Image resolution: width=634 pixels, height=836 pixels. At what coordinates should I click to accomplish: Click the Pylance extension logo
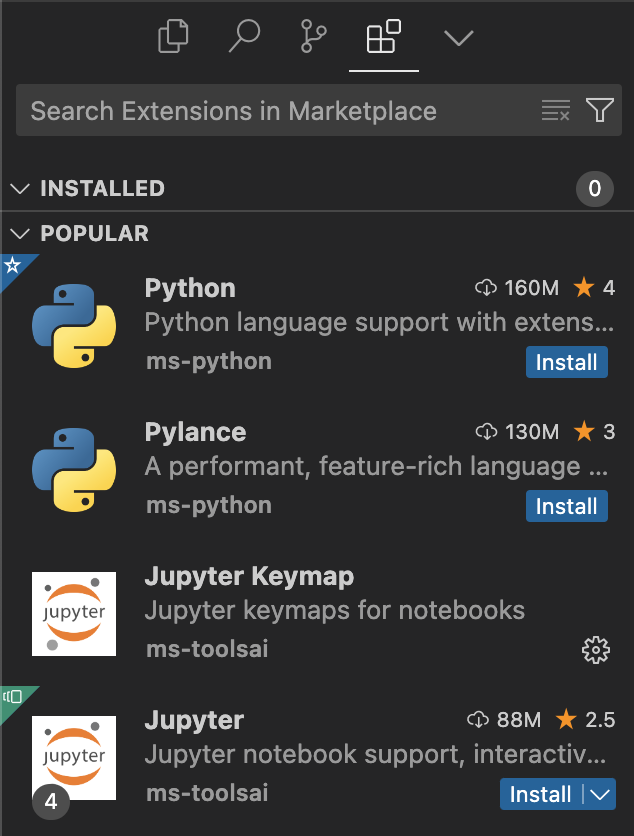[x=74, y=470]
